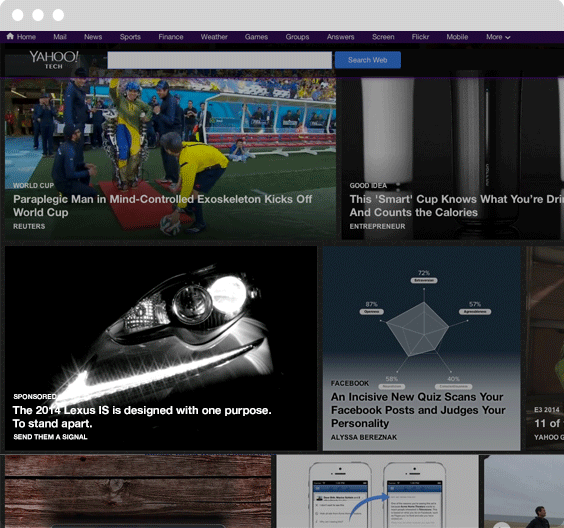Open the two iPhones article thumbnail
The width and height of the screenshot is (564, 528).
point(377,491)
